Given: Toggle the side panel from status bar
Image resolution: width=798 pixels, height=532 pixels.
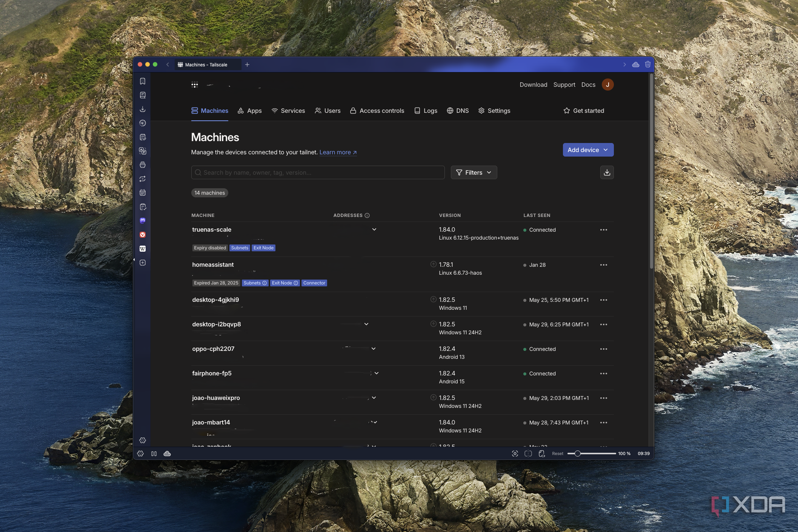Looking at the screenshot, I should (x=154, y=454).
